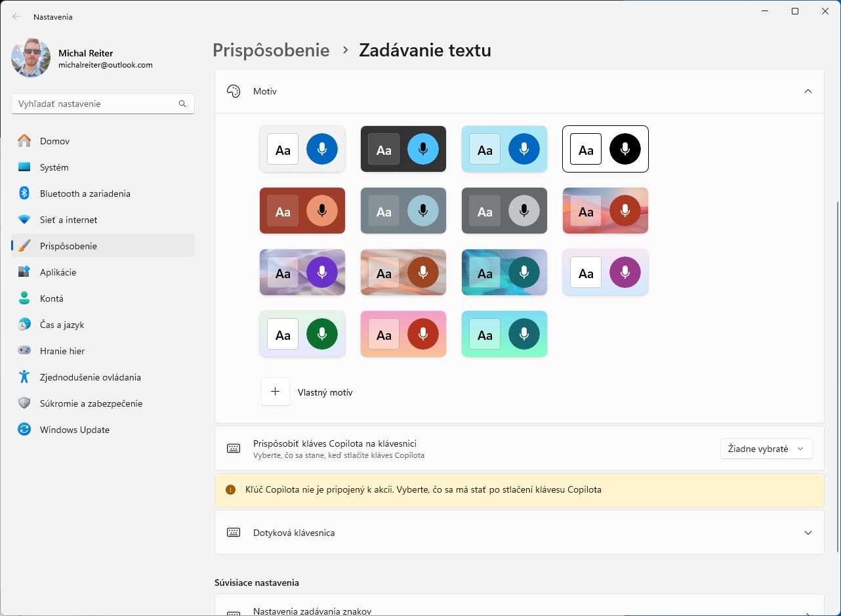Click the back arrow in title bar

(16, 17)
